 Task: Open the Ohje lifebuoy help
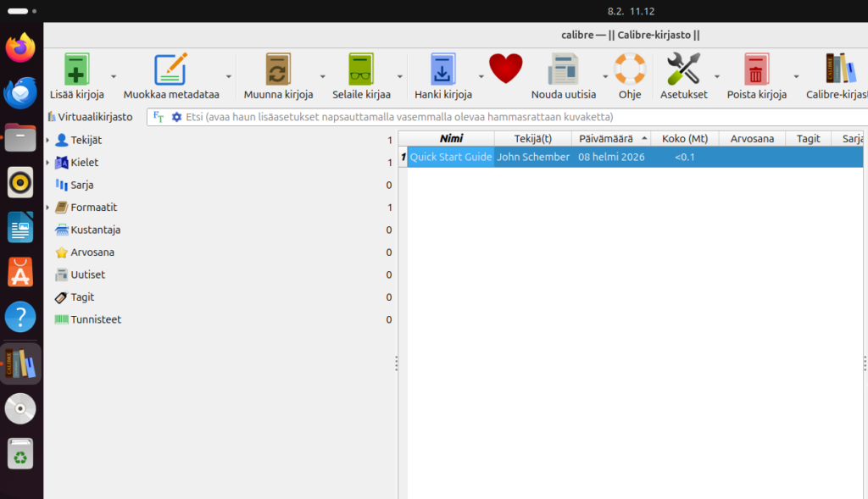click(630, 69)
